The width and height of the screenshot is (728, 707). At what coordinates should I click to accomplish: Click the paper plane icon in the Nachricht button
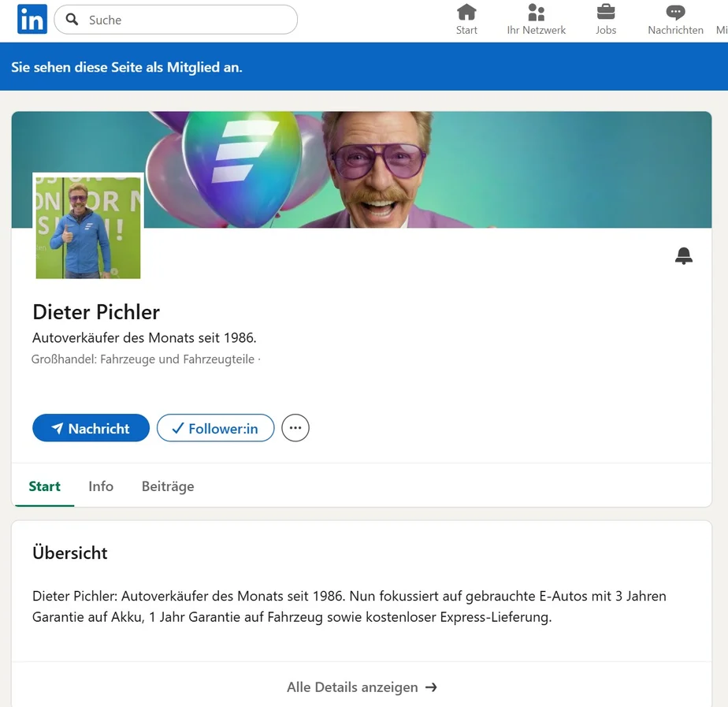(x=58, y=428)
